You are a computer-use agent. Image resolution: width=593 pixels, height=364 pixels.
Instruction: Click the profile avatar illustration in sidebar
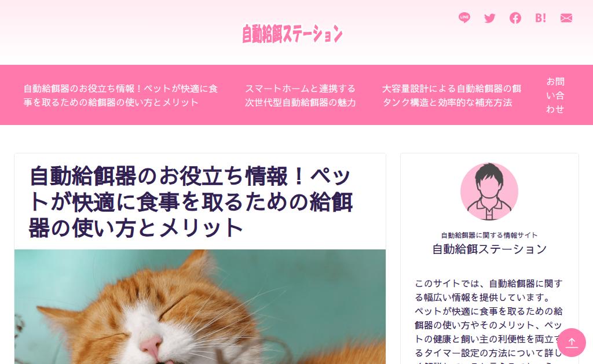pyautogui.click(x=489, y=192)
